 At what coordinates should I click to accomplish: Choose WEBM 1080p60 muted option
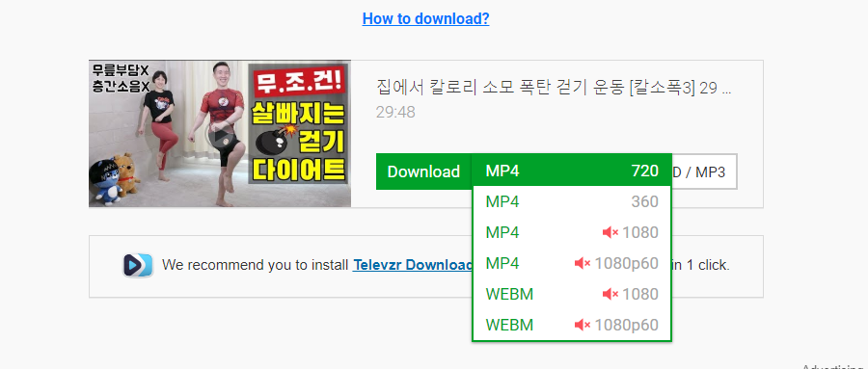point(572,325)
